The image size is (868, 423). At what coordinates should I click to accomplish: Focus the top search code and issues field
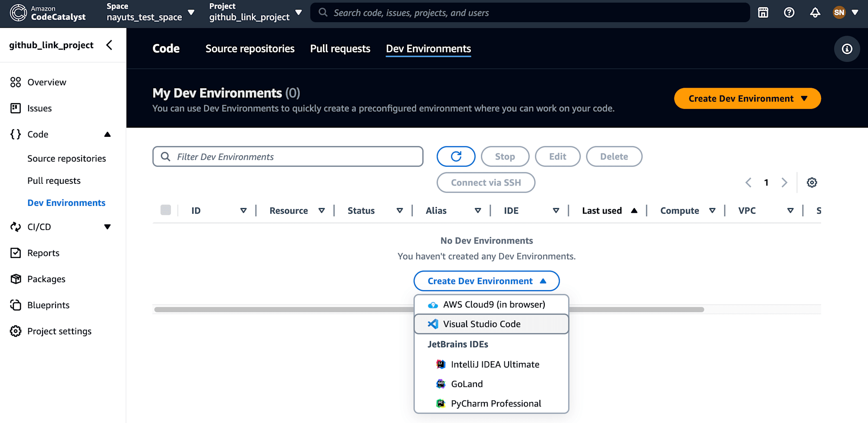pos(530,13)
